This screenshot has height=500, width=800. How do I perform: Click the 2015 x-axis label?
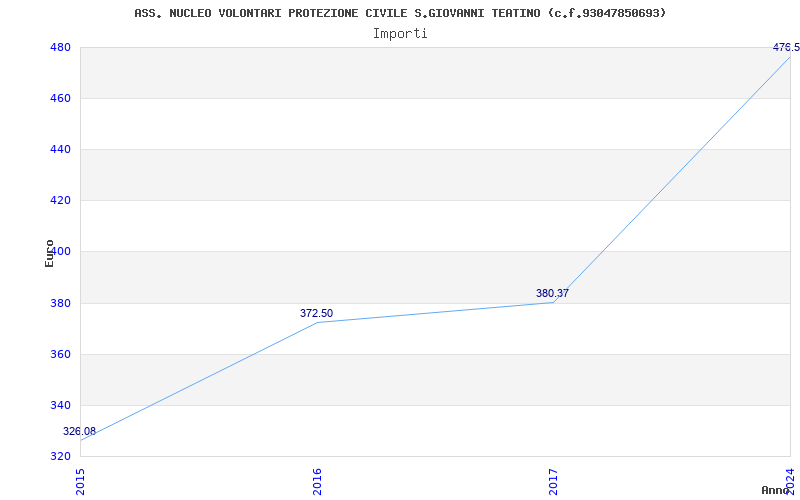81,482
